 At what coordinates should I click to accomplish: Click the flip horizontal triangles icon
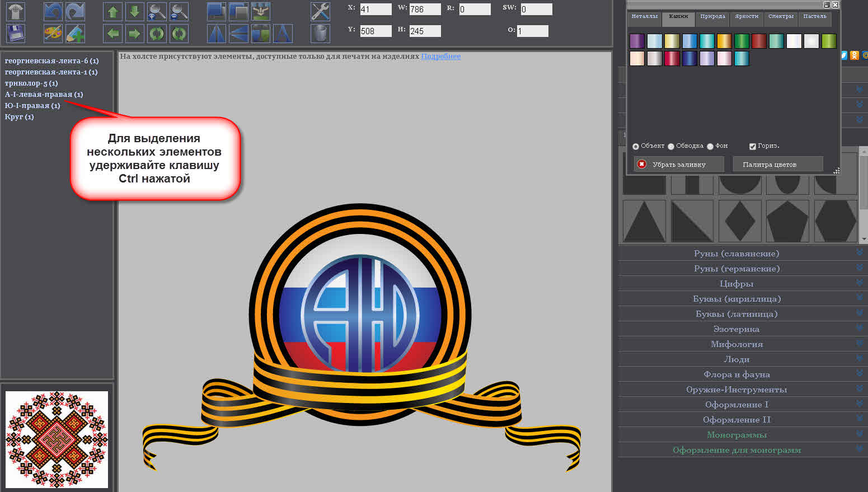tap(217, 34)
